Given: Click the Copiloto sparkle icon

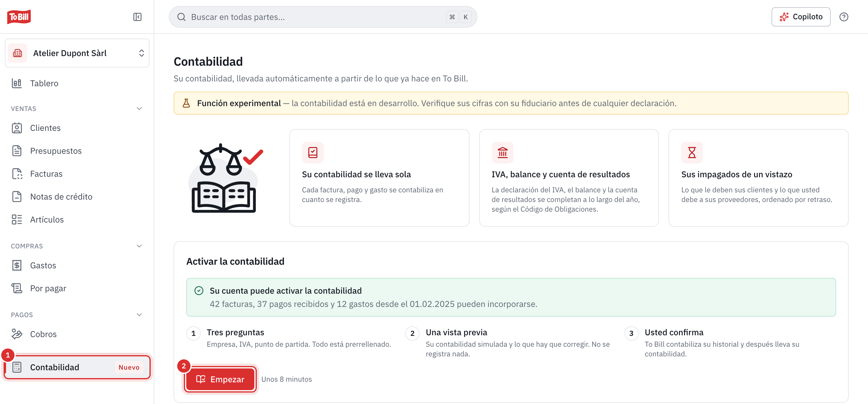Looking at the screenshot, I should pyautogui.click(x=784, y=17).
